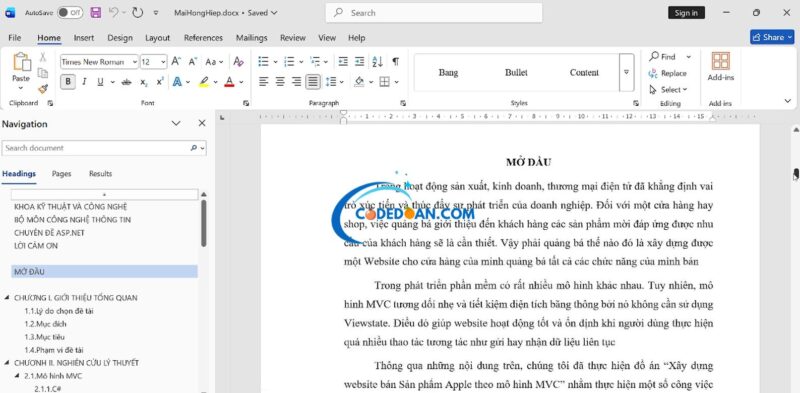Screen dimensions: 800x393
Task: Increase font size with larger A icon
Action: (176, 62)
